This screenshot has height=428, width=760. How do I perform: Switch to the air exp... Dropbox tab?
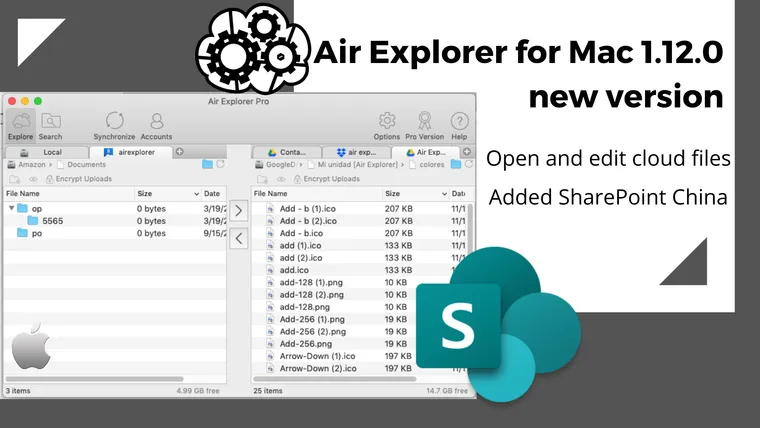click(357, 152)
